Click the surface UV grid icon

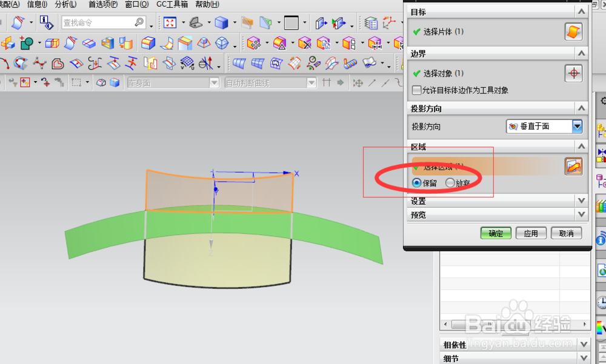pos(187,63)
